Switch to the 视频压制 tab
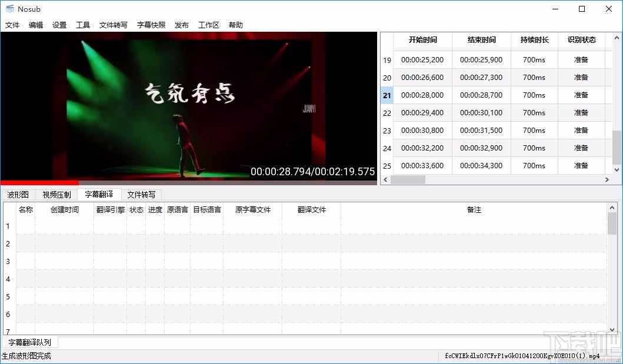 56,195
